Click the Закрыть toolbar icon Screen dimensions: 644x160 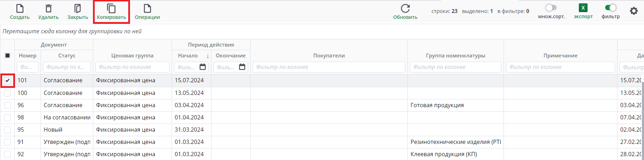click(78, 8)
